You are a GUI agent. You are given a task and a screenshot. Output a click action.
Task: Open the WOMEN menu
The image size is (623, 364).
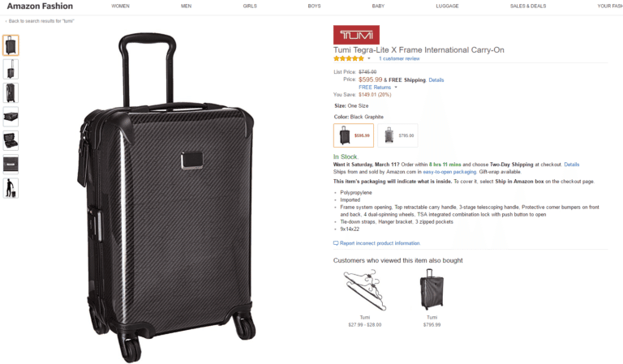tap(120, 6)
